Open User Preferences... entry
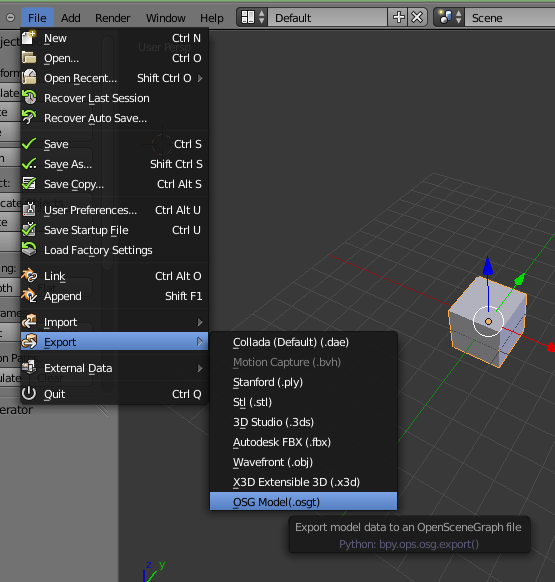 (x=114, y=210)
